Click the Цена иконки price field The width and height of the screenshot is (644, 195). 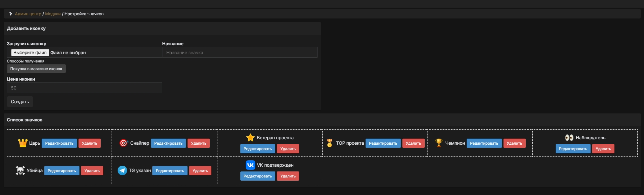[x=84, y=88]
